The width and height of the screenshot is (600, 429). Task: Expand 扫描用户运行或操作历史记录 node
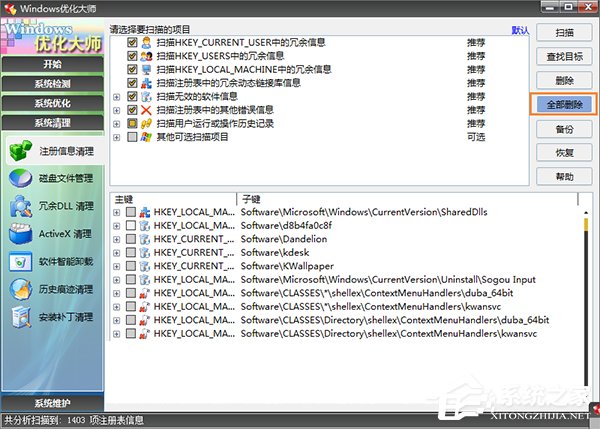coord(117,124)
